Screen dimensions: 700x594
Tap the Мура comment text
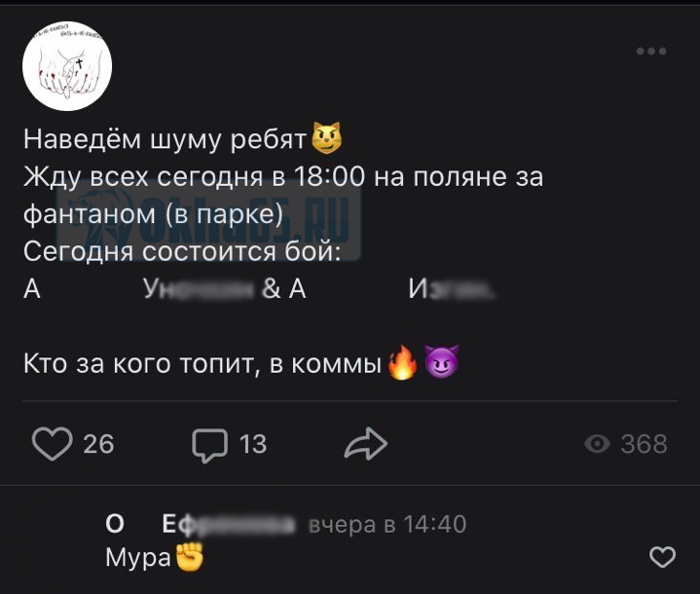tap(138, 557)
